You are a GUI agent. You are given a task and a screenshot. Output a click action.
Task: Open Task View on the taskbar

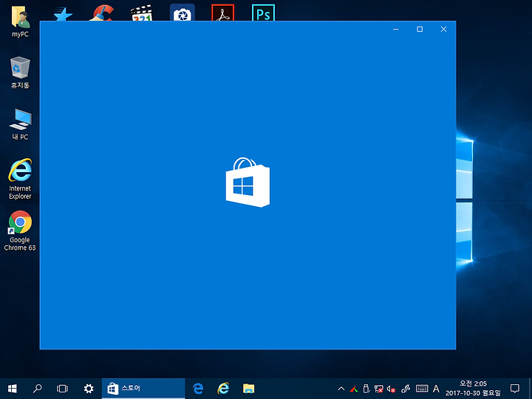[62, 389]
